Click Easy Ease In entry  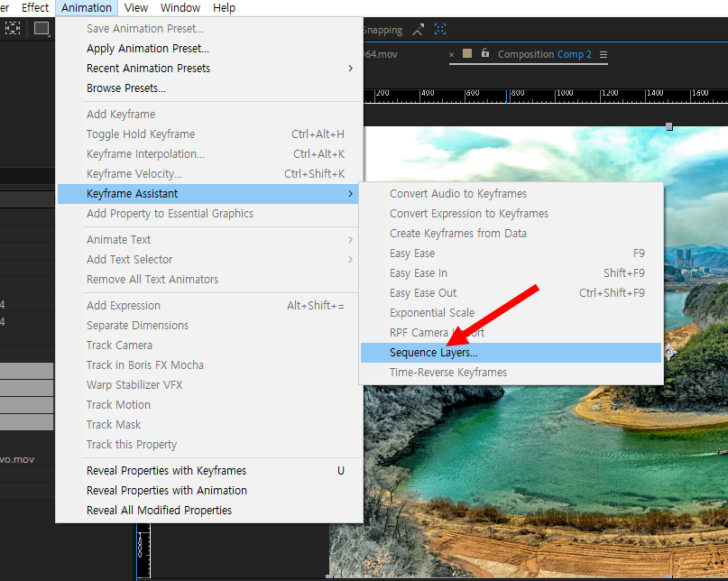(511, 273)
